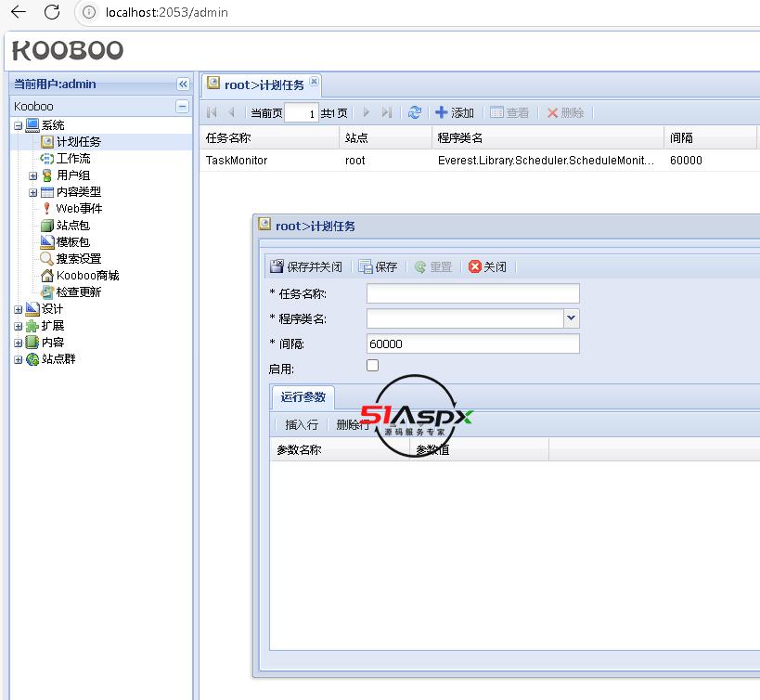The image size is (760, 700).
Task: Go to the first page of the list
Action: (212, 112)
